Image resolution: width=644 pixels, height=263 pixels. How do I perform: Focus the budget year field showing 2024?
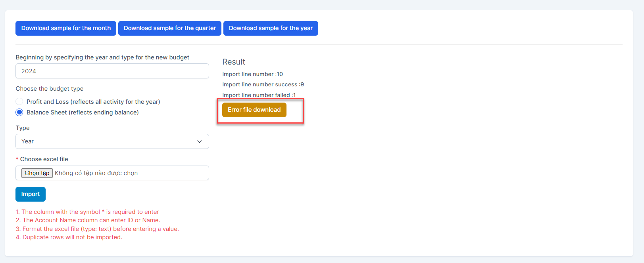pos(112,71)
